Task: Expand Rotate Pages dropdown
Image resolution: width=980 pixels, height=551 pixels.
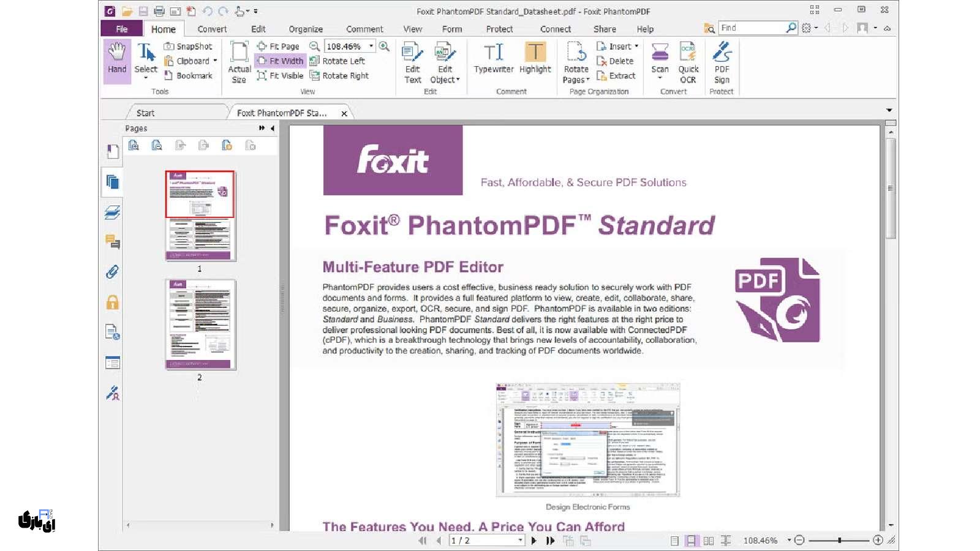Action: (588, 80)
